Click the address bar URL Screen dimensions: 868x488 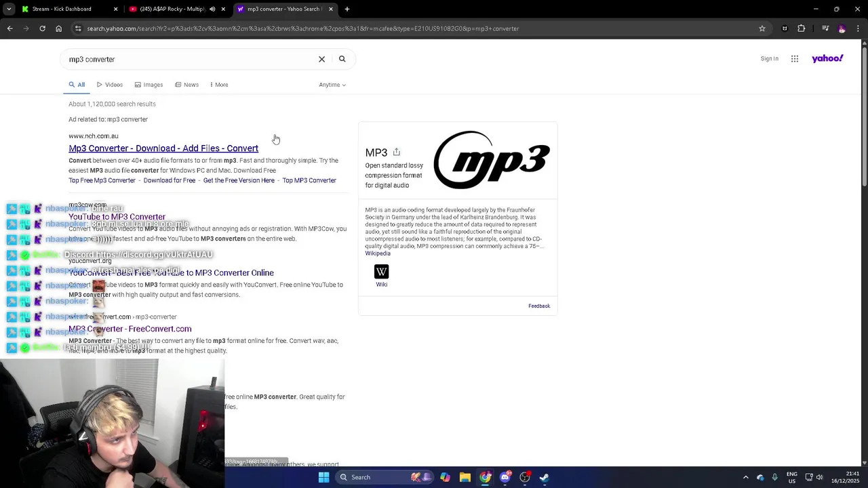pyautogui.click(x=302, y=28)
